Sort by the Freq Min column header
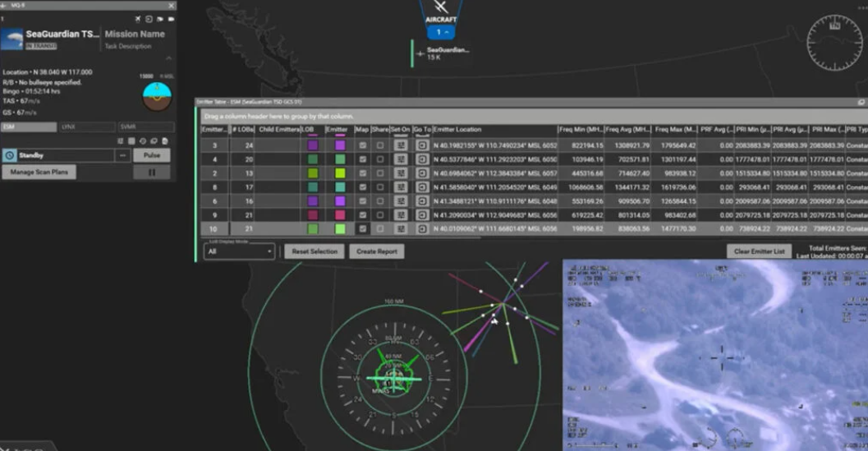Screen dimensions: 868x451 (580, 130)
